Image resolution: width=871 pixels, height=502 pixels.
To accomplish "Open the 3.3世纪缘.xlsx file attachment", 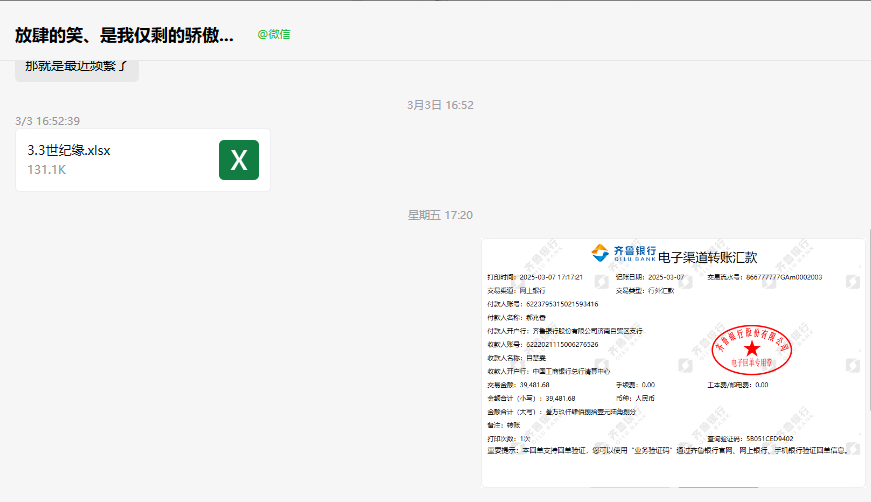I will pos(120,160).
